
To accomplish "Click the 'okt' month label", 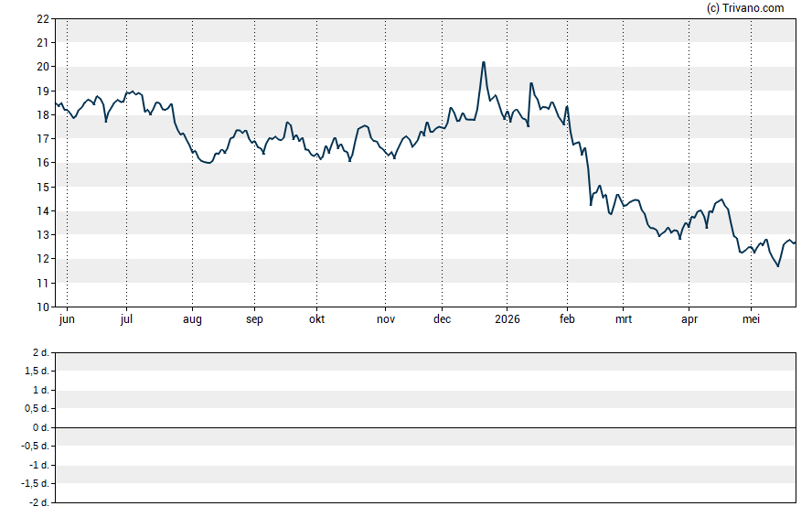I will (x=317, y=319).
